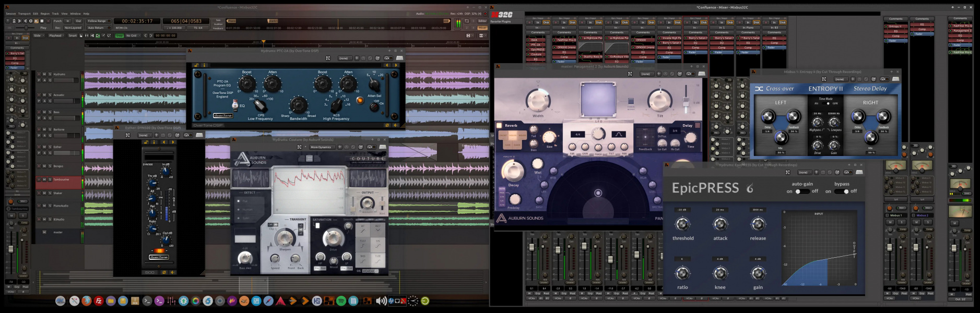Toggle the Reverb checkbox in Panagement

(x=499, y=125)
